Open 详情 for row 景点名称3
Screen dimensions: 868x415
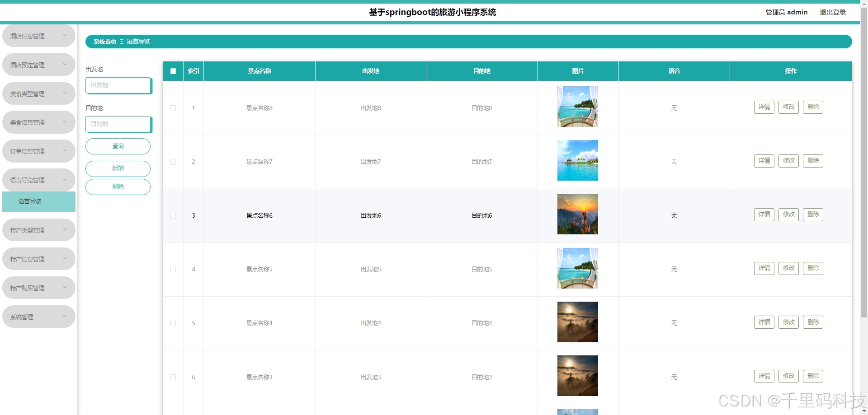point(764,376)
